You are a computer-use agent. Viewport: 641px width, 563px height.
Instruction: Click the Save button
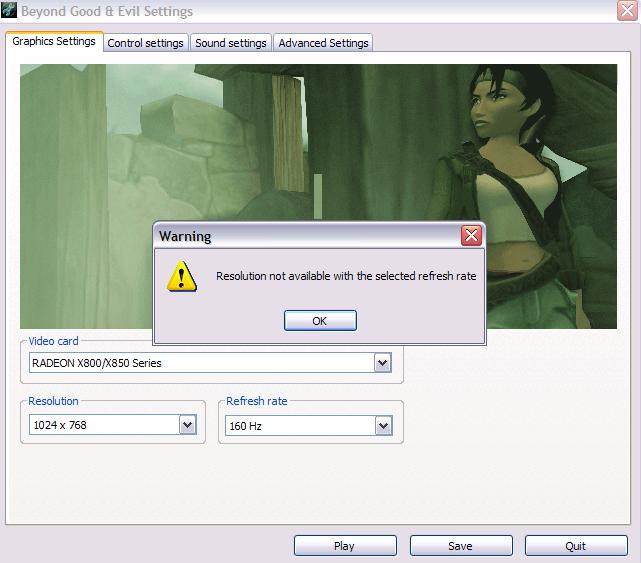click(461, 546)
